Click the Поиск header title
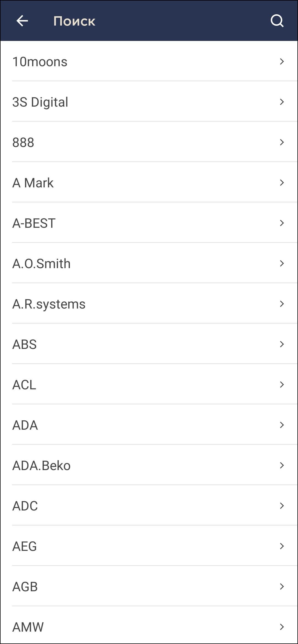Viewport: 298px width, 644px height. point(74,21)
